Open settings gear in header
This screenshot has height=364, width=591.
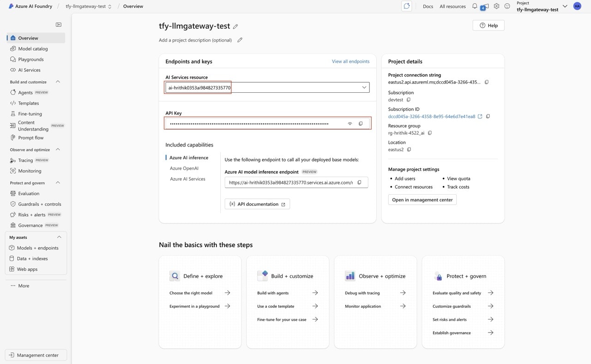click(496, 6)
